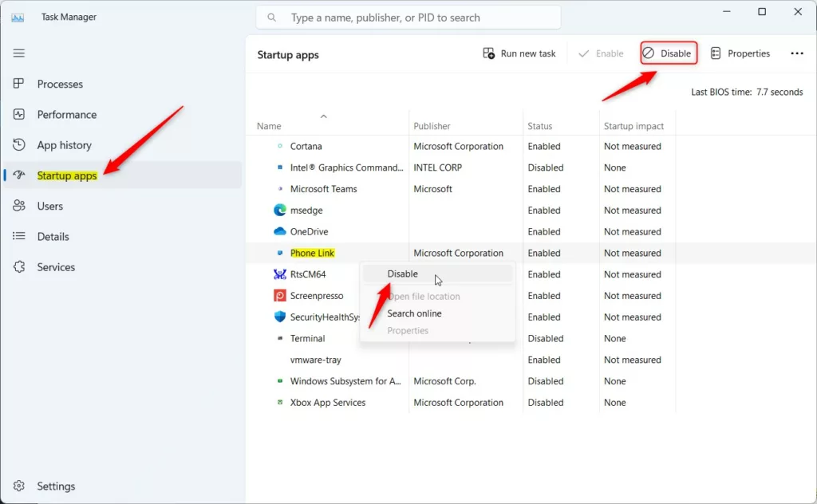Click the RtsCM64 icon

pyautogui.click(x=280, y=274)
